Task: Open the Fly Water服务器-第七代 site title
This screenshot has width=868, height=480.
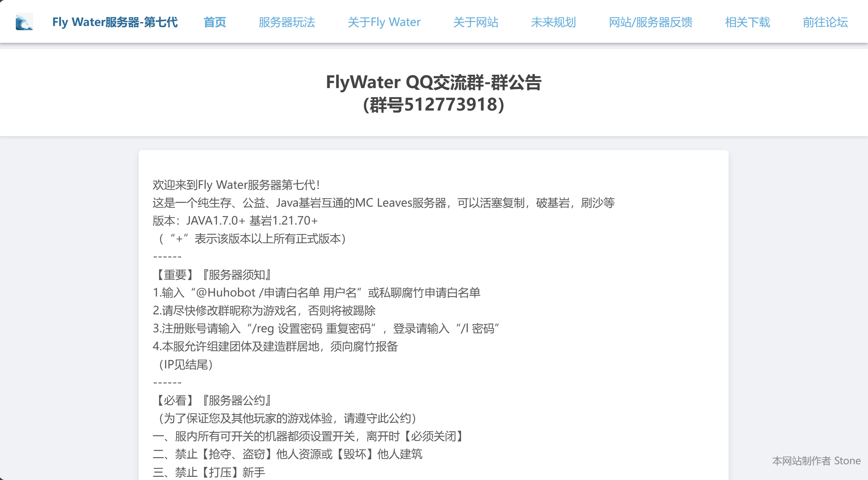Action: tap(115, 22)
